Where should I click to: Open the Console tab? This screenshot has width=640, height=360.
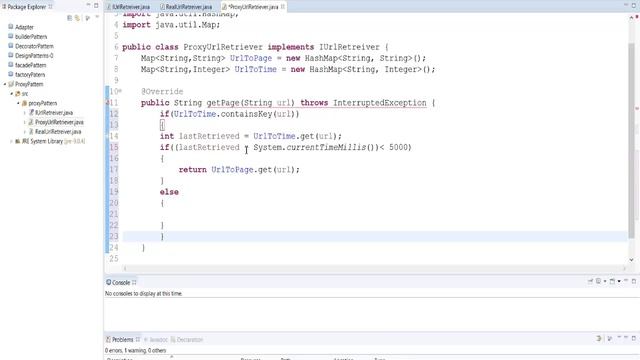coord(121,282)
